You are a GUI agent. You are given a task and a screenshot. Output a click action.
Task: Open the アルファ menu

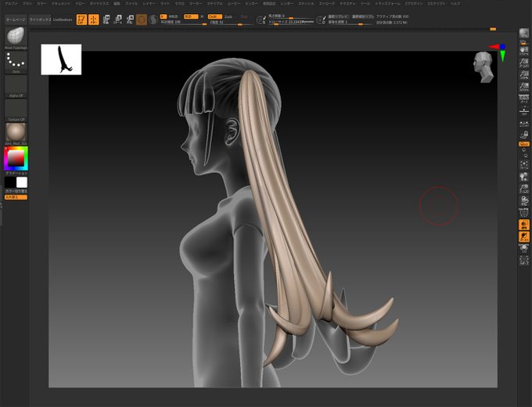(x=11, y=3)
